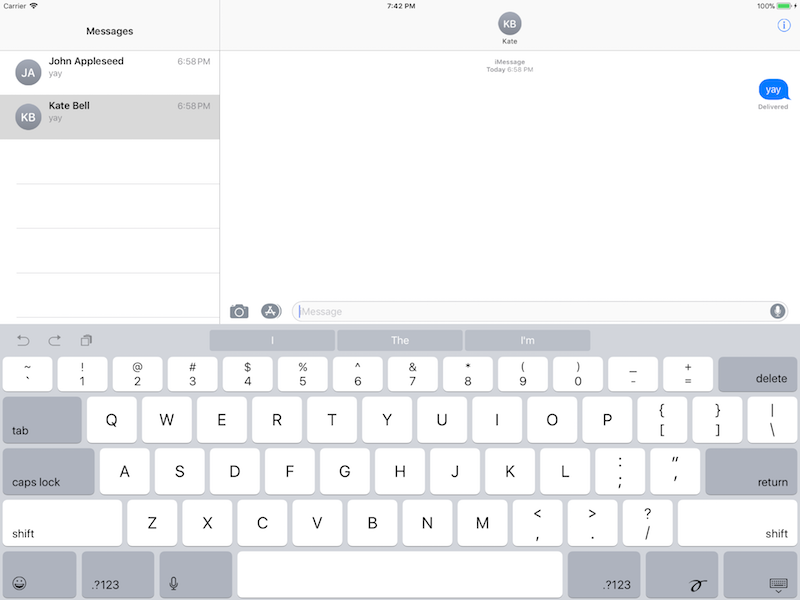Select the 'I' predictive suggestion

tap(272, 340)
